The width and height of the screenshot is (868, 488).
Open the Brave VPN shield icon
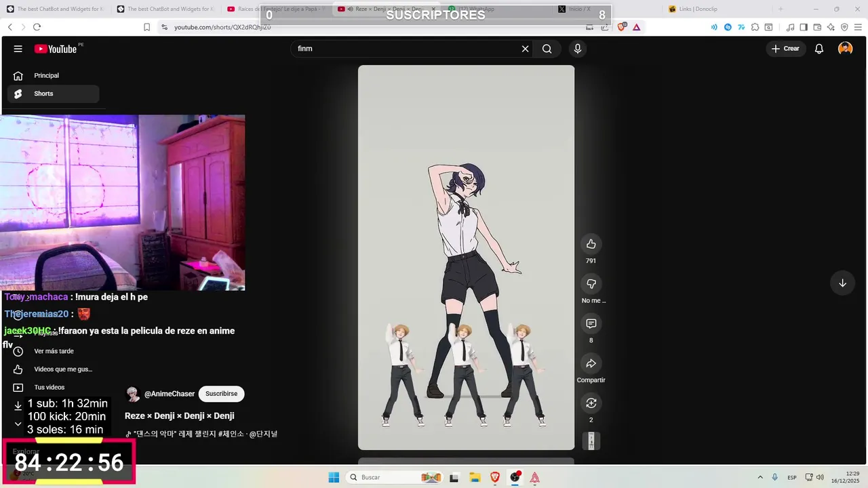(x=844, y=27)
